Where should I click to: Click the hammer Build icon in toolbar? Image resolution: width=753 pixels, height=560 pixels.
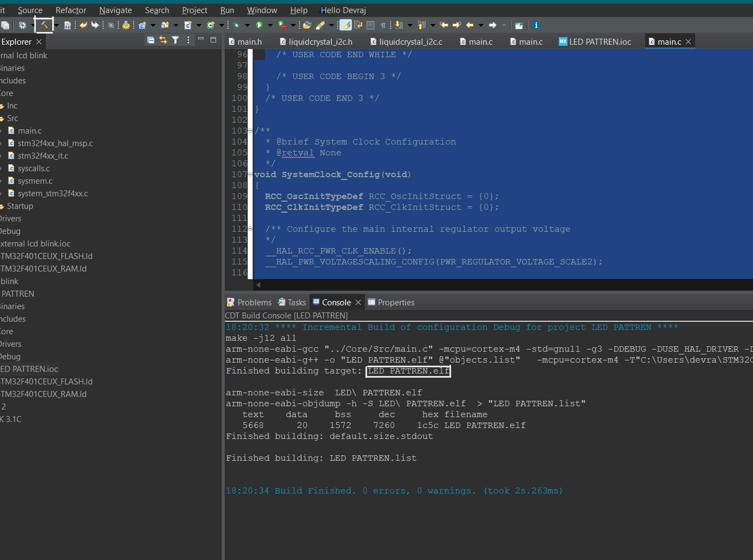tap(44, 25)
